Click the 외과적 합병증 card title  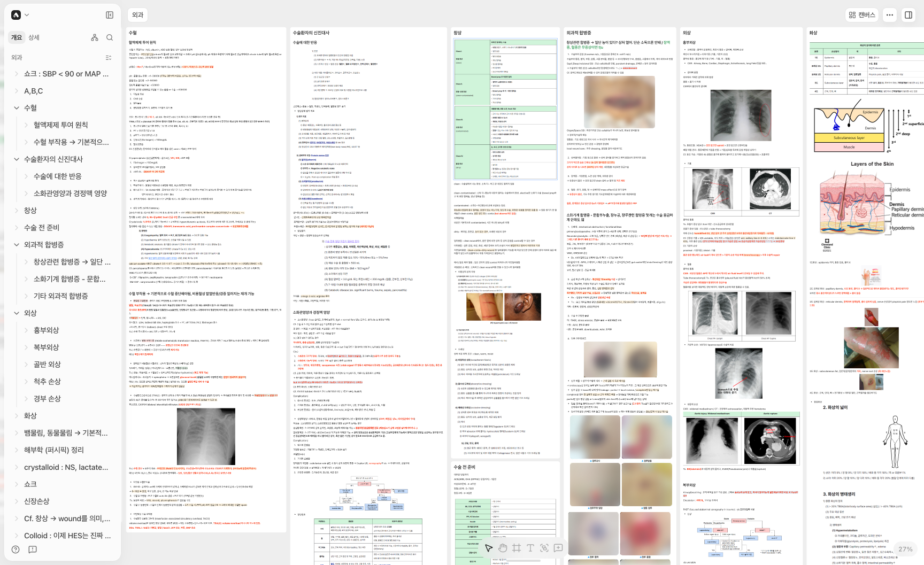(x=579, y=33)
